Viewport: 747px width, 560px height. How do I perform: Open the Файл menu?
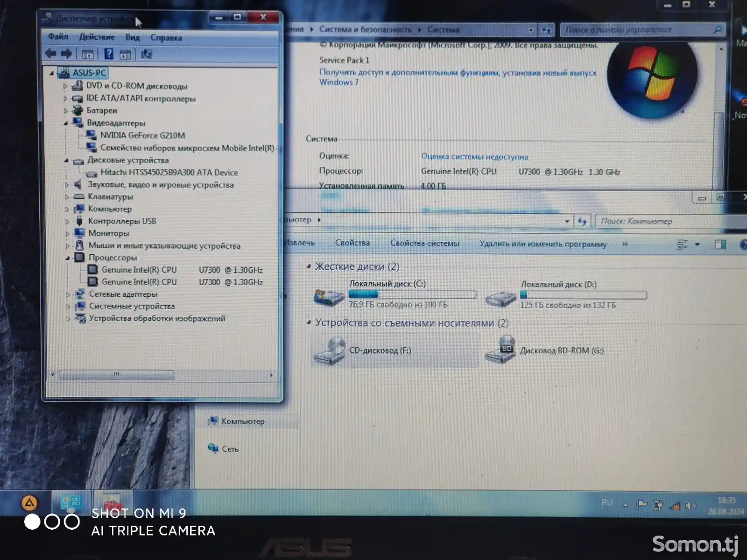[58, 36]
